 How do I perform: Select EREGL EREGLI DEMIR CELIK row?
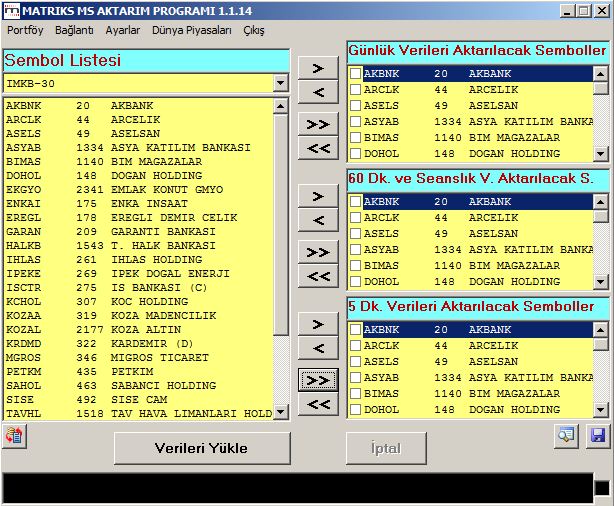pos(139,218)
